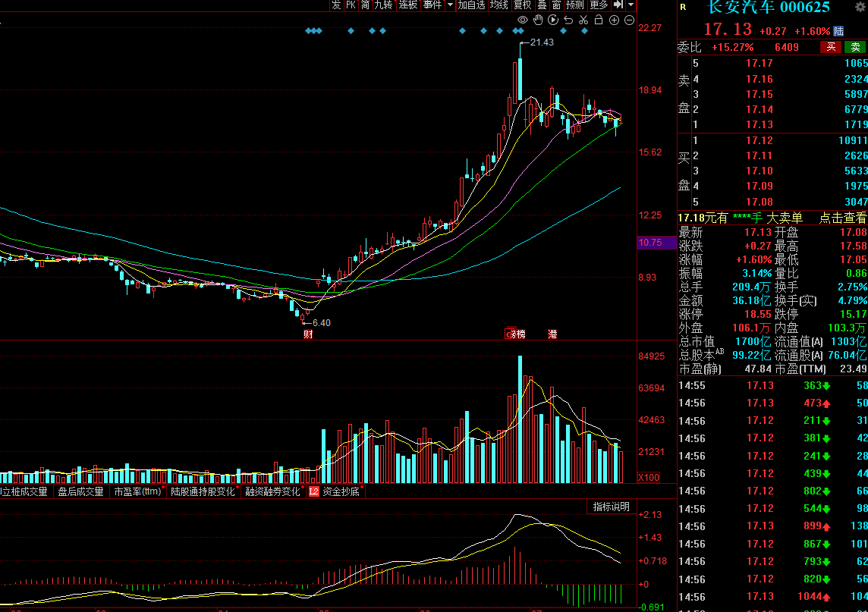Open the dropdown arrow at toolbar far right

pyautogui.click(x=631, y=5)
